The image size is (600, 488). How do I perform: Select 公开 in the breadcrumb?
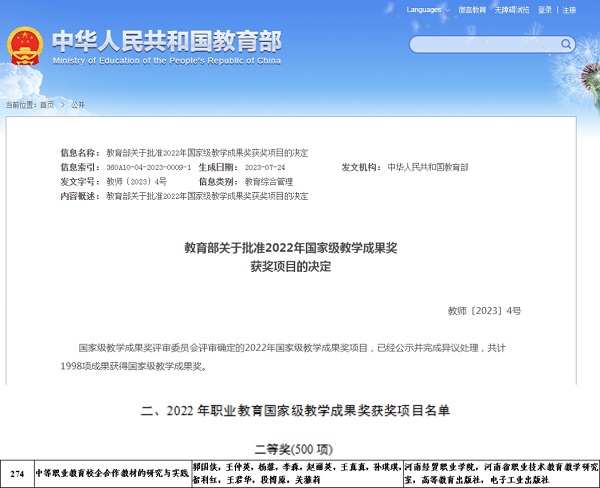tap(78, 104)
